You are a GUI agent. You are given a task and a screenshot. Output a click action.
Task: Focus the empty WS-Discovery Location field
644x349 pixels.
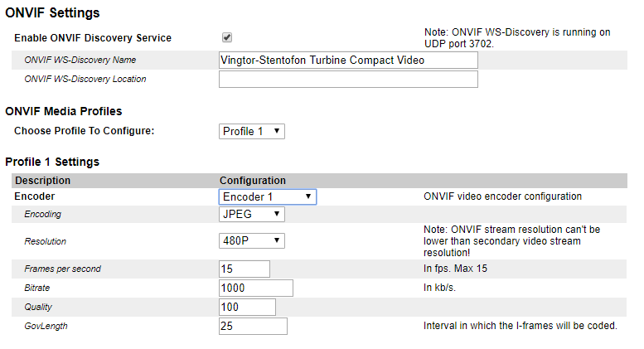348,79
